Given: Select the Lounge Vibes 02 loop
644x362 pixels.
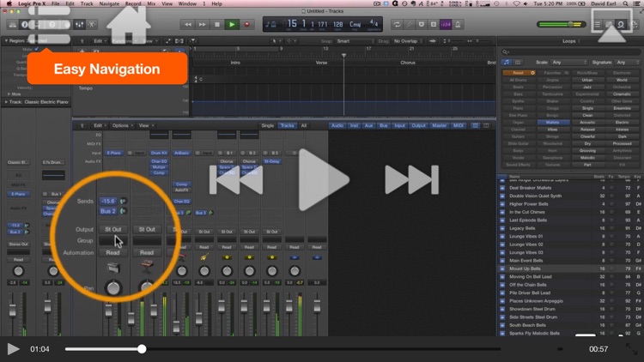Looking at the screenshot, I should coord(569,244).
